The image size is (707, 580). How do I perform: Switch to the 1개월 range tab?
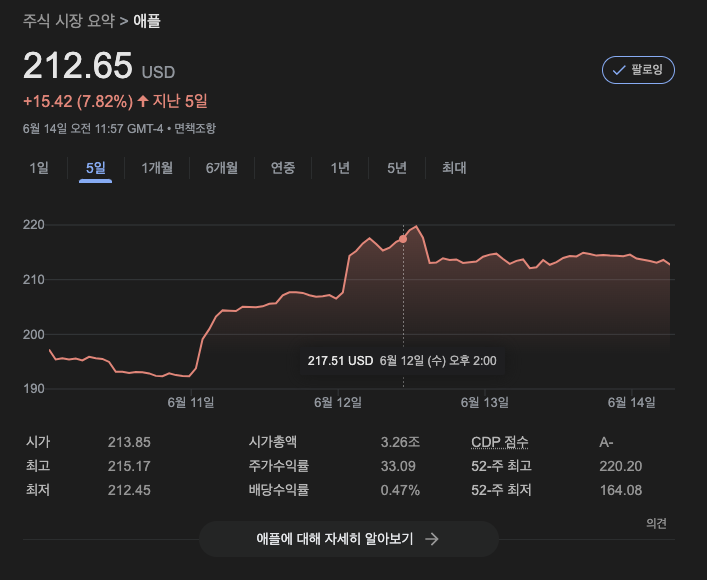157,168
